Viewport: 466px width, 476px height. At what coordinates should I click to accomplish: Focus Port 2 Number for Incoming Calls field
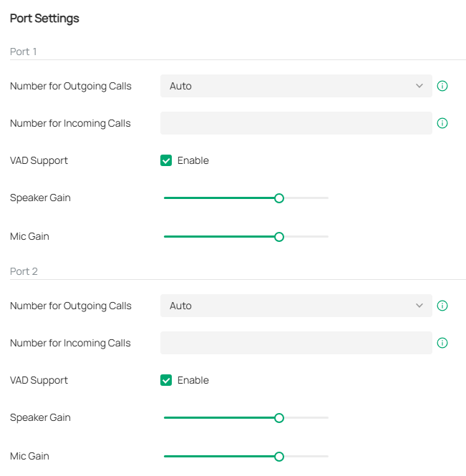pos(296,343)
